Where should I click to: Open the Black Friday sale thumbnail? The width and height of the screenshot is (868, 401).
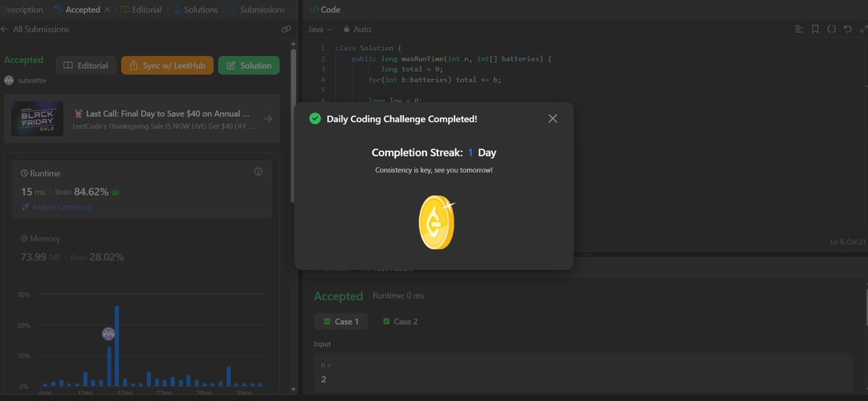tap(37, 119)
